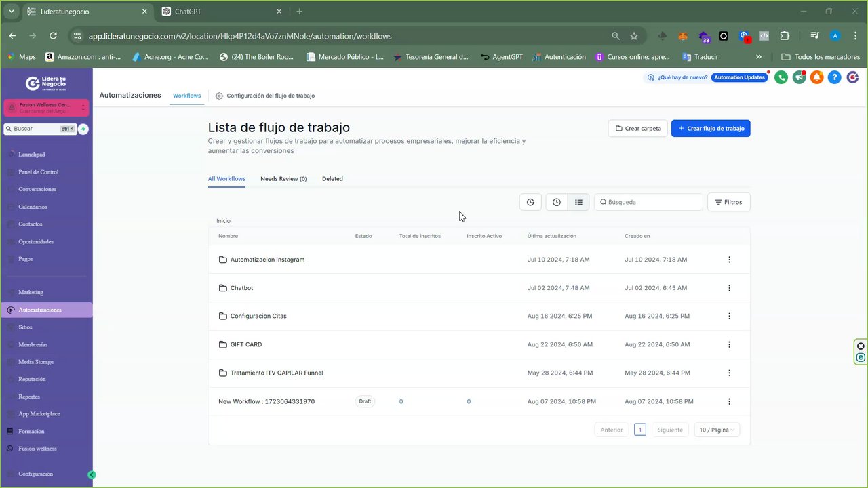868x488 pixels.
Task: Open the Deleted workflows tab
Action: pyautogui.click(x=332, y=179)
